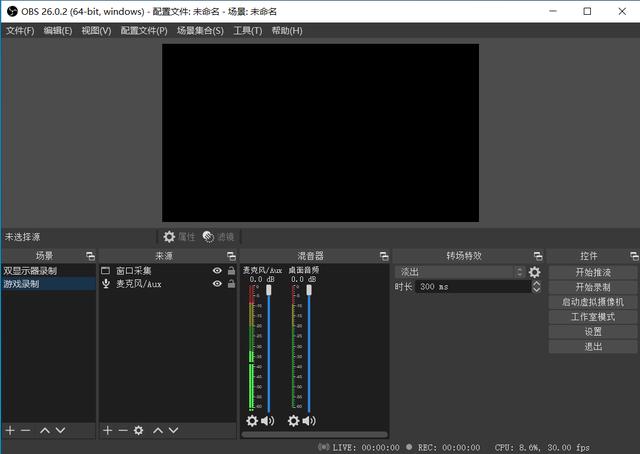
Task: Click the 退出 exit button
Action: click(x=593, y=347)
